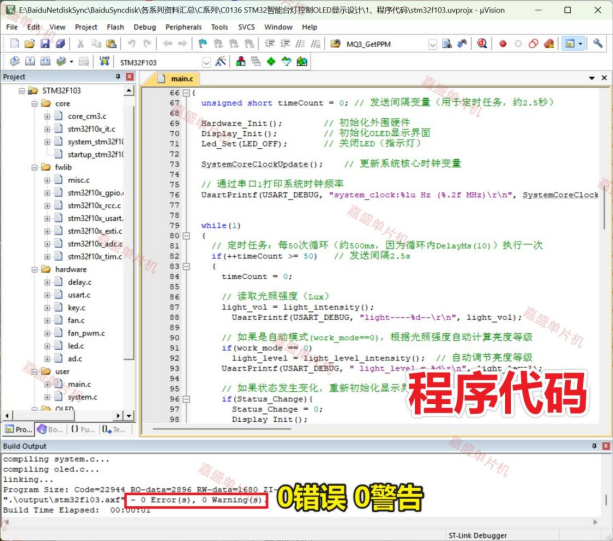Collapse the core folder

tap(34, 104)
